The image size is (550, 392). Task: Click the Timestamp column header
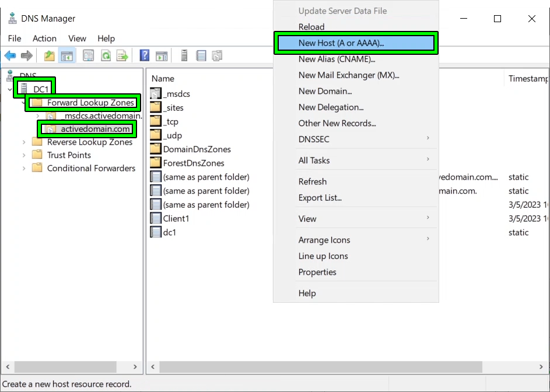[527, 79]
